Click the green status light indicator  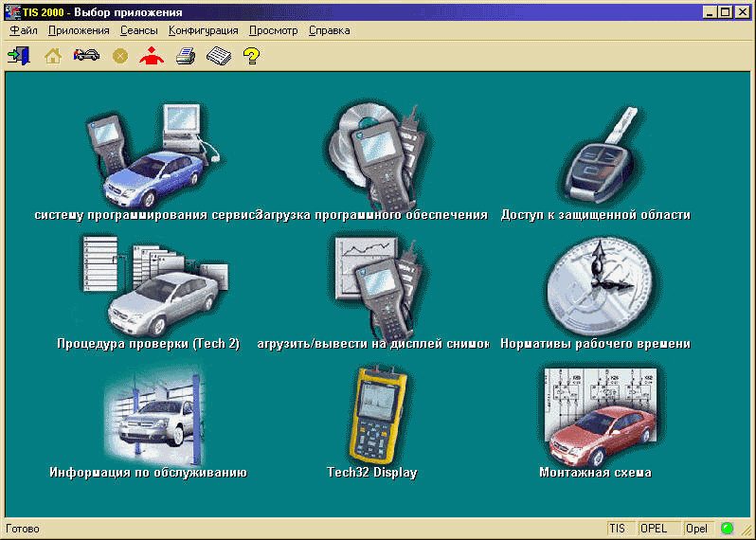pyautogui.click(x=727, y=528)
